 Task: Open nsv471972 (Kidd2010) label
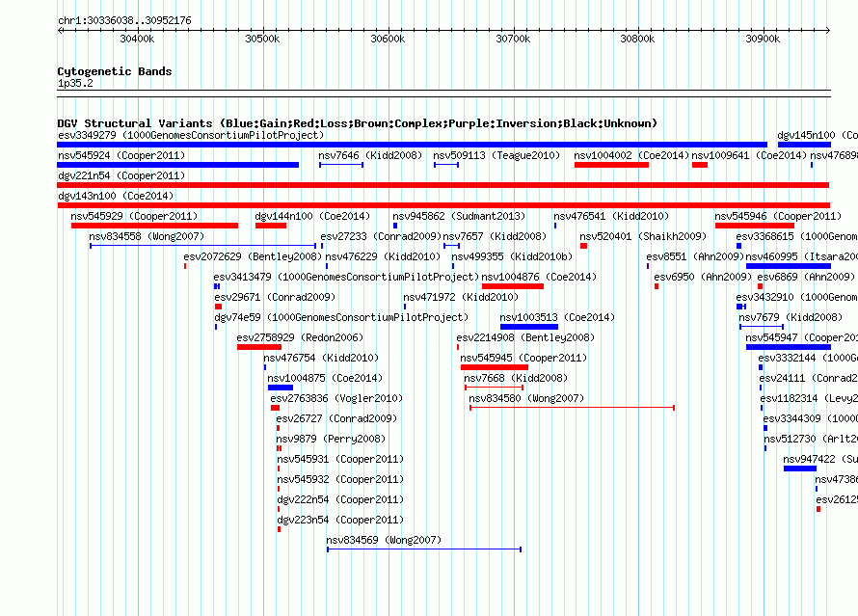(461, 297)
